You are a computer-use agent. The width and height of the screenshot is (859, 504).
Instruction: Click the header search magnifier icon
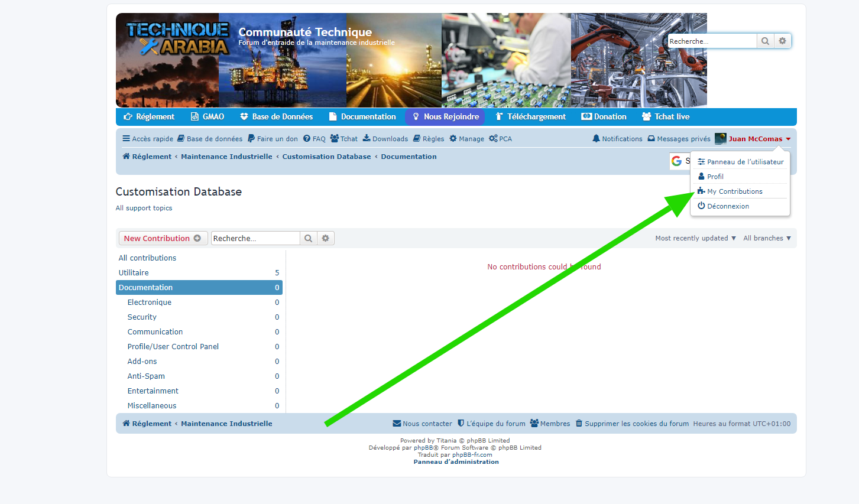pyautogui.click(x=765, y=41)
